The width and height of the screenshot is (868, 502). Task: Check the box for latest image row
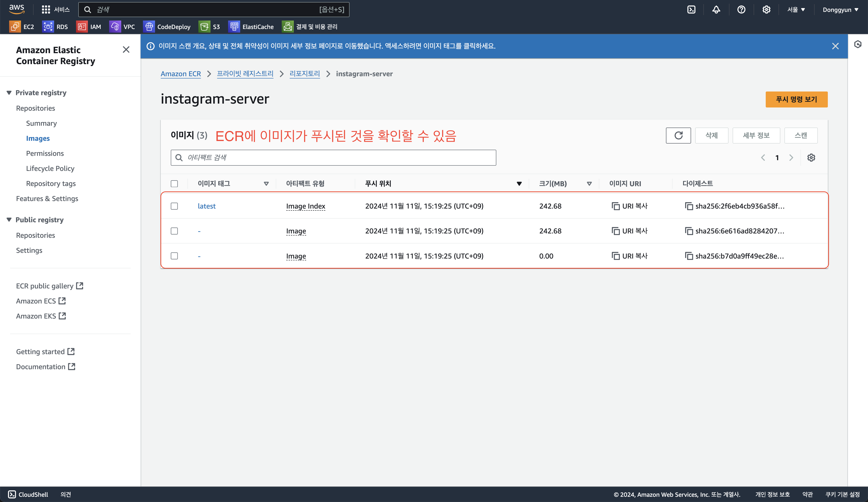[x=174, y=206]
